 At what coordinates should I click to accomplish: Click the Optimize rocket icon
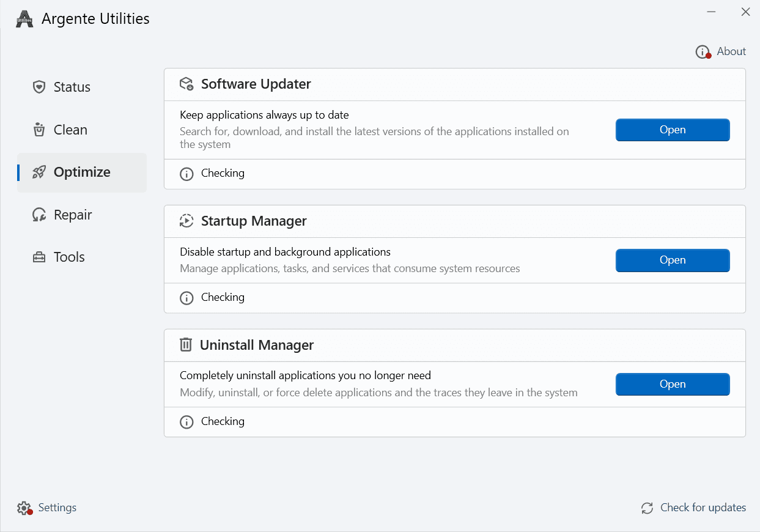tap(39, 172)
